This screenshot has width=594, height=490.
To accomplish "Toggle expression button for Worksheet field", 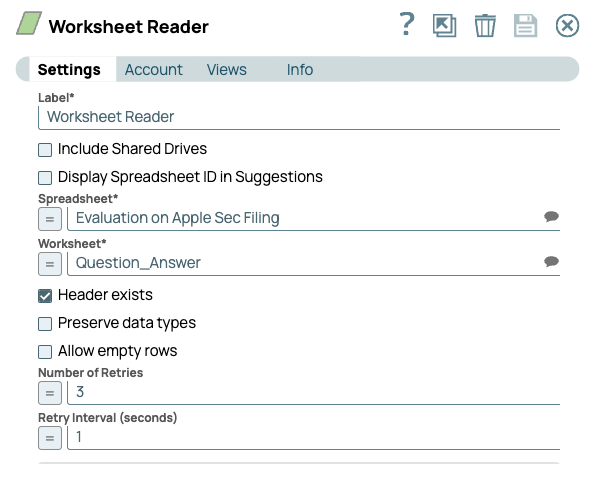I will 50,264.
